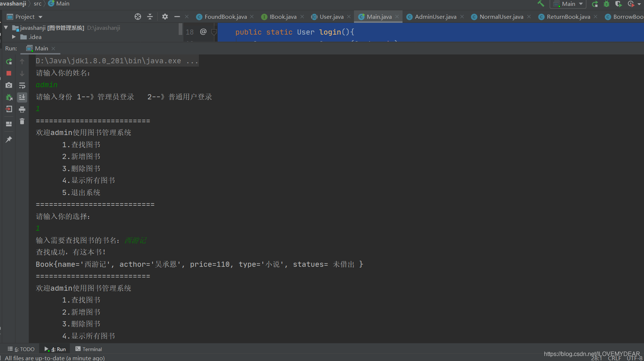
Task: Start debugging with top toolbar bug icon
Action: click(x=607, y=4)
